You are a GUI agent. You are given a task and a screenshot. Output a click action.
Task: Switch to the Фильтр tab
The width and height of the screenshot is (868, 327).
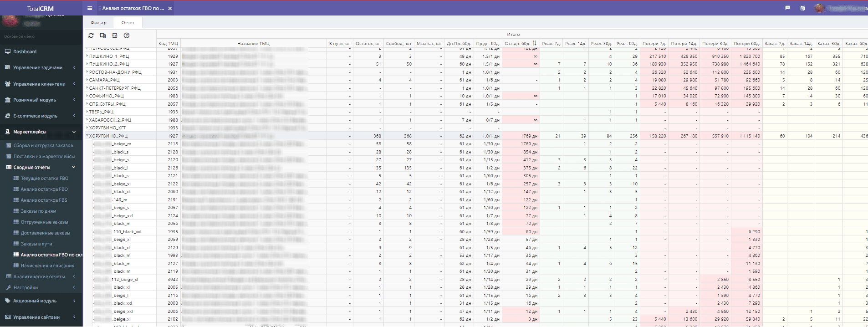click(99, 23)
